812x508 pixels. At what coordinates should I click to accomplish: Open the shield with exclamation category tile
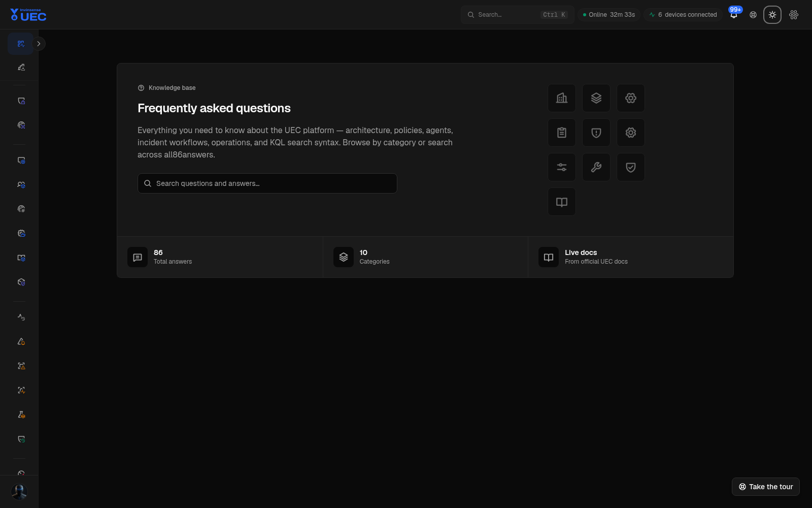(596, 133)
